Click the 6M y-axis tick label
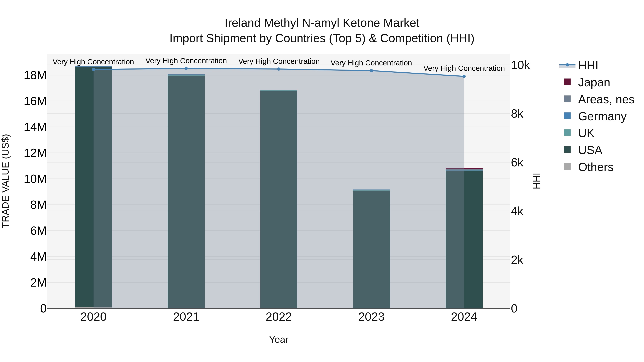The image size is (644, 362). click(38, 231)
